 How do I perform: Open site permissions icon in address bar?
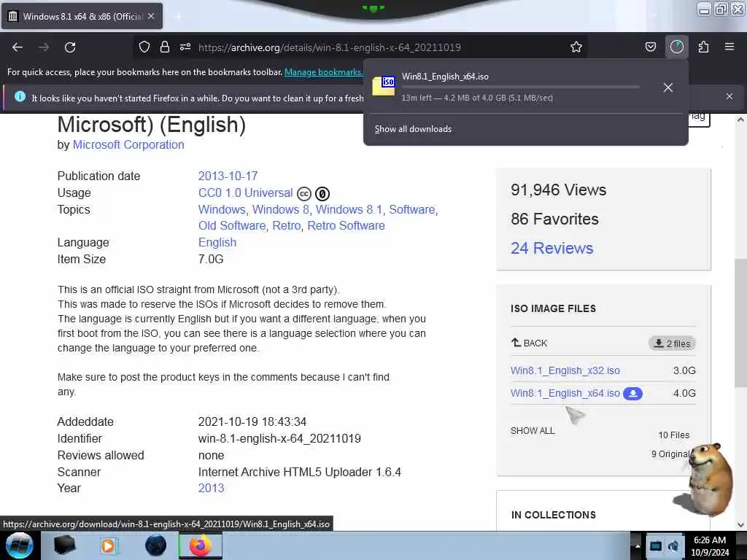tap(185, 47)
